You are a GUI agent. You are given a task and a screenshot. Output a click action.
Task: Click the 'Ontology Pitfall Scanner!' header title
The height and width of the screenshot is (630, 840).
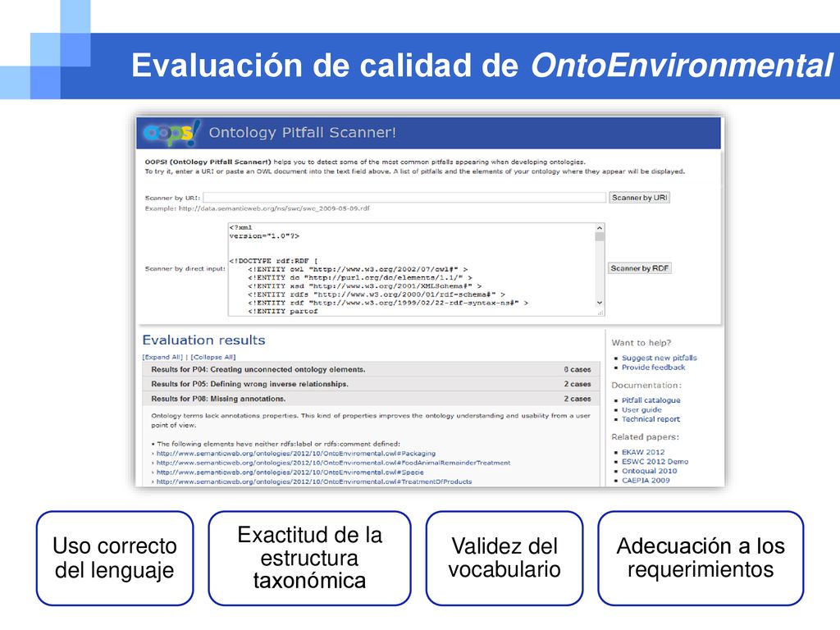point(302,133)
